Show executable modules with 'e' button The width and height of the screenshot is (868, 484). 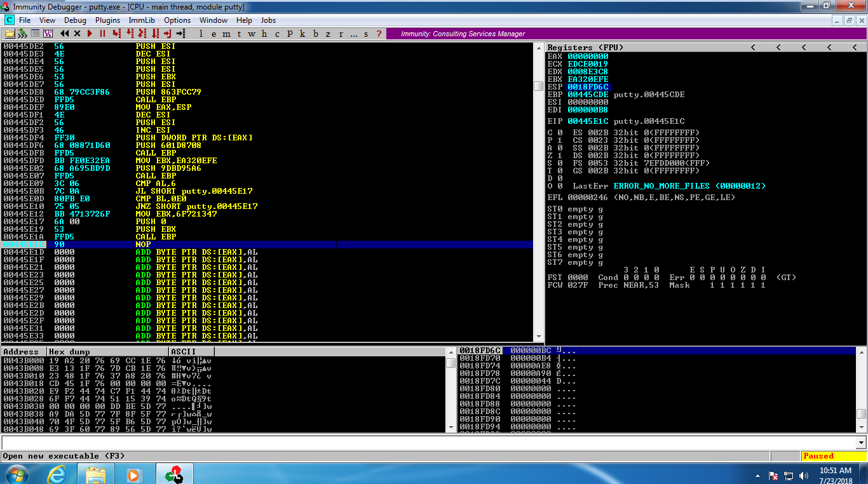coord(214,34)
